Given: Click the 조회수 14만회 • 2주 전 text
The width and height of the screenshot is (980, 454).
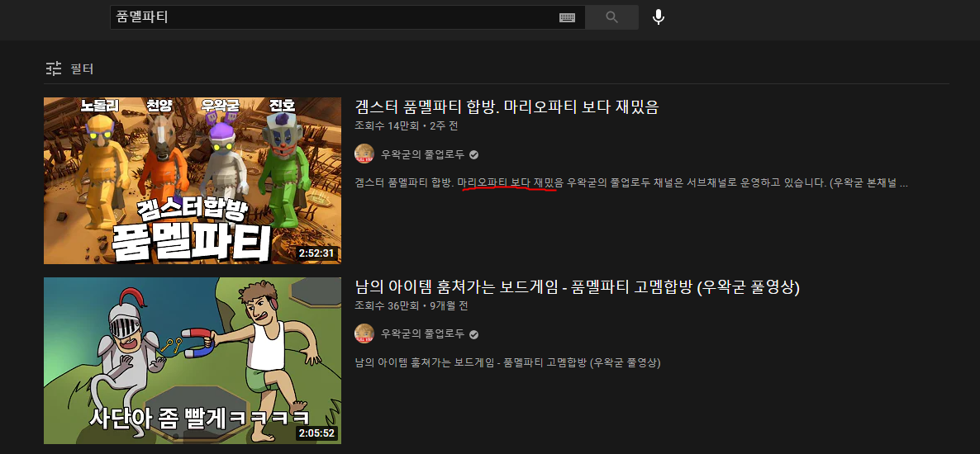Looking at the screenshot, I should coord(407,125).
